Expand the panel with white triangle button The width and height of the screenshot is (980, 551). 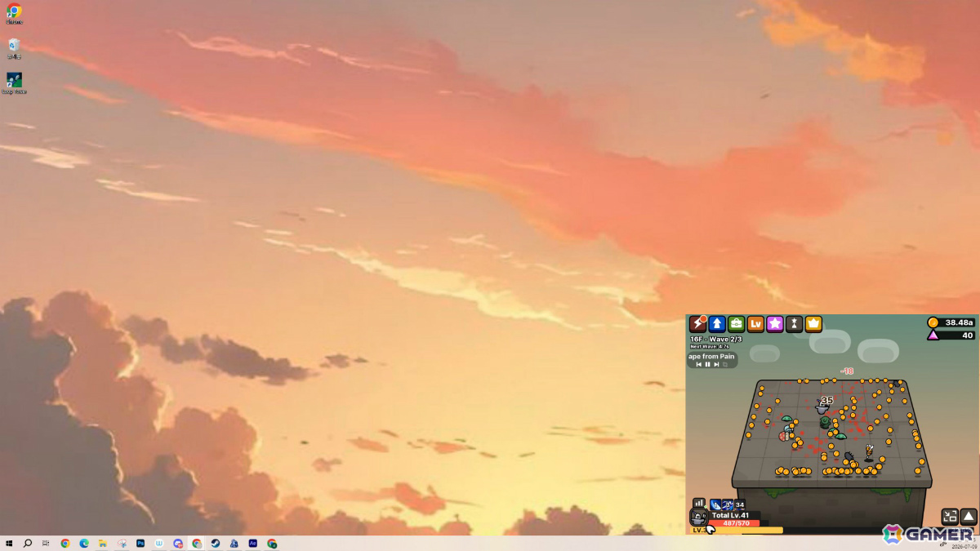[x=969, y=517]
